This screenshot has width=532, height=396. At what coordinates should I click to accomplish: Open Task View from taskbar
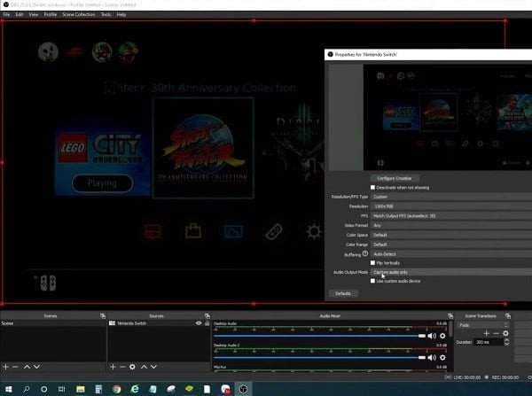click(x=61, y=389)
